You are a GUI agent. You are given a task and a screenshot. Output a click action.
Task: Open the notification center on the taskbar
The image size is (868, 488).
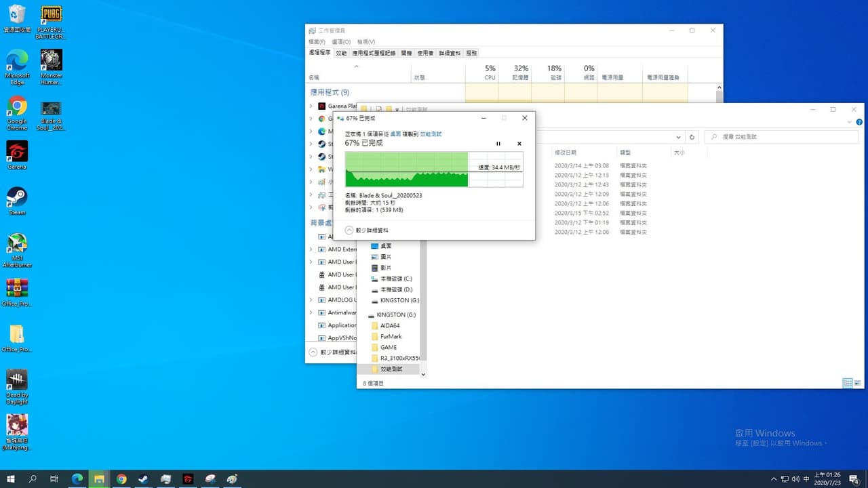[854, 479]
